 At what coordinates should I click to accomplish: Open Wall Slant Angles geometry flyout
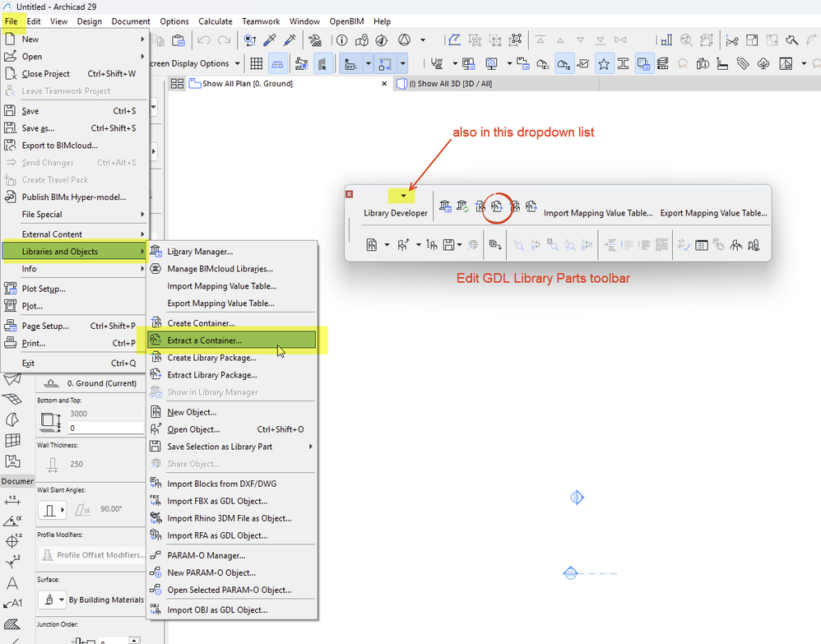[52, 509]
